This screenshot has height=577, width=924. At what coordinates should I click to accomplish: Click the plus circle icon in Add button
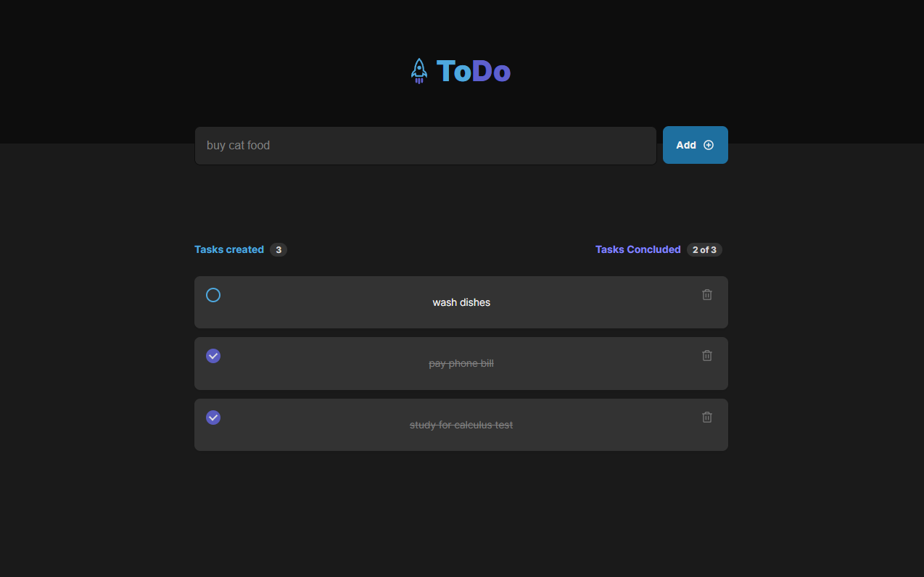[x=709, y=145]
